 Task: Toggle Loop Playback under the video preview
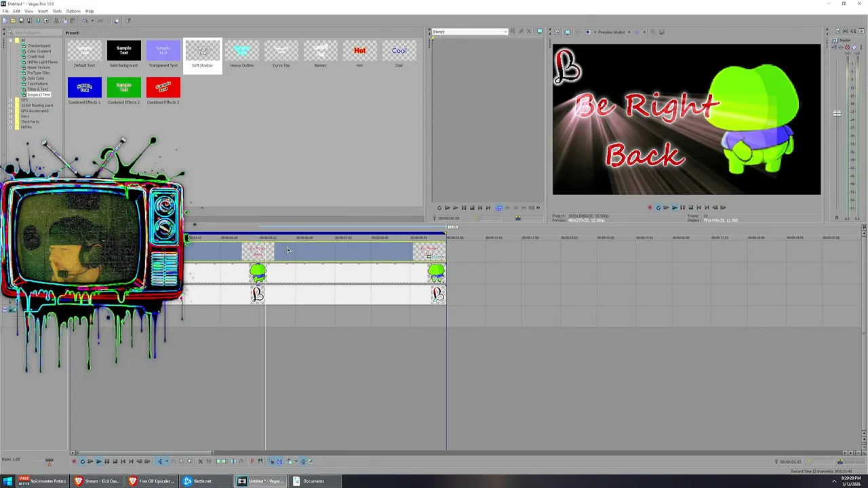point(658,207)
